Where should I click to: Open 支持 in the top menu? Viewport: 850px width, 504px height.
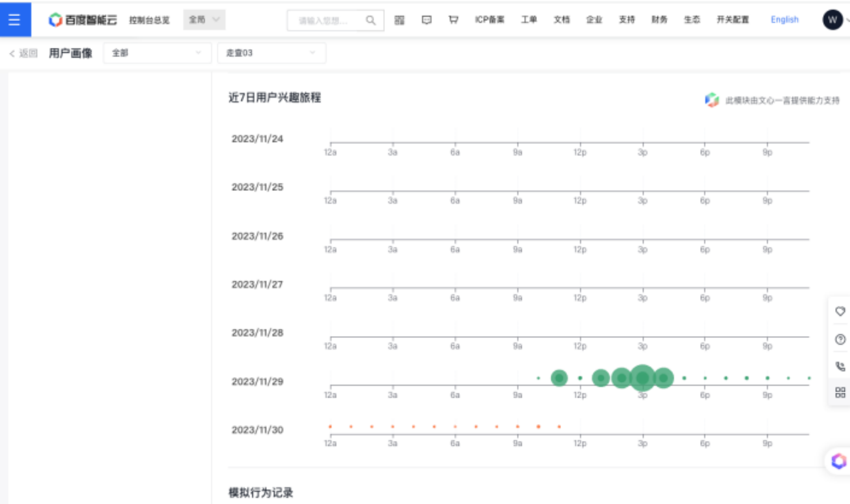(x=627, y=20)
